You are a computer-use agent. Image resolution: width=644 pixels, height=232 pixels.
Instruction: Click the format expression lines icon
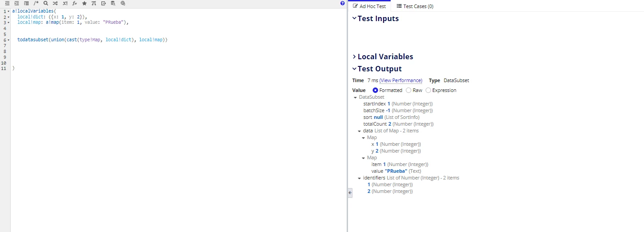click(26, 3)
